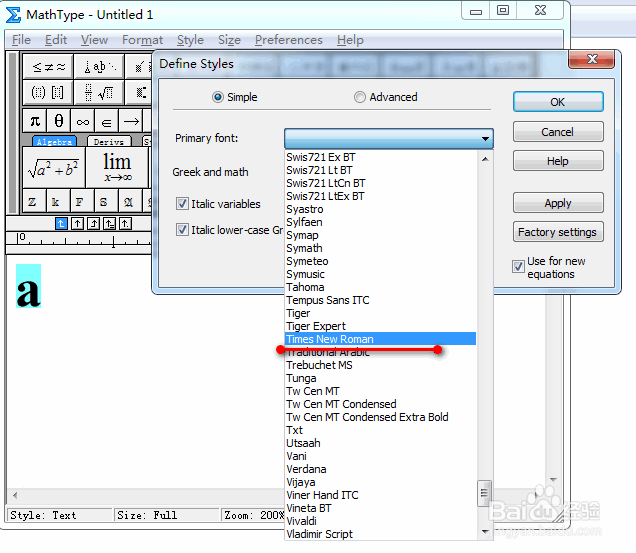
Task: Toggle the Italic variables checkbox
Action: click(182, 203)
